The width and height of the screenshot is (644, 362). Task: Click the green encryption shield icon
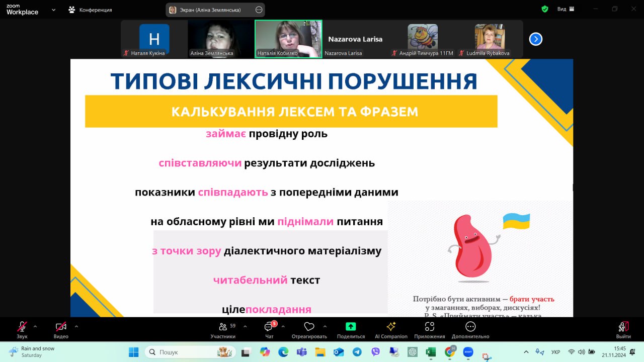(545, 9)
